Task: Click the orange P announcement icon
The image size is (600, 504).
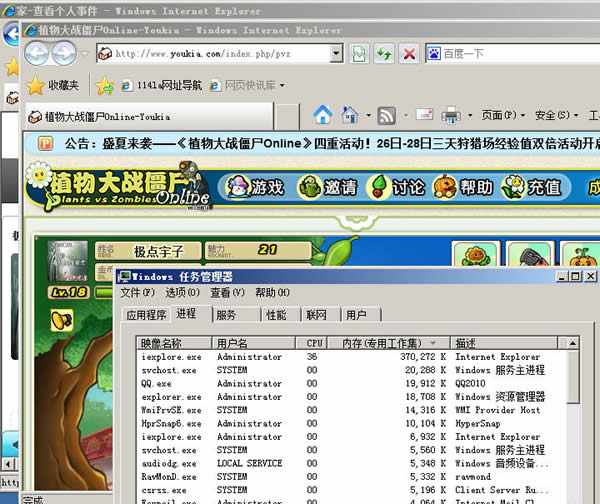Action: [45, 144]
